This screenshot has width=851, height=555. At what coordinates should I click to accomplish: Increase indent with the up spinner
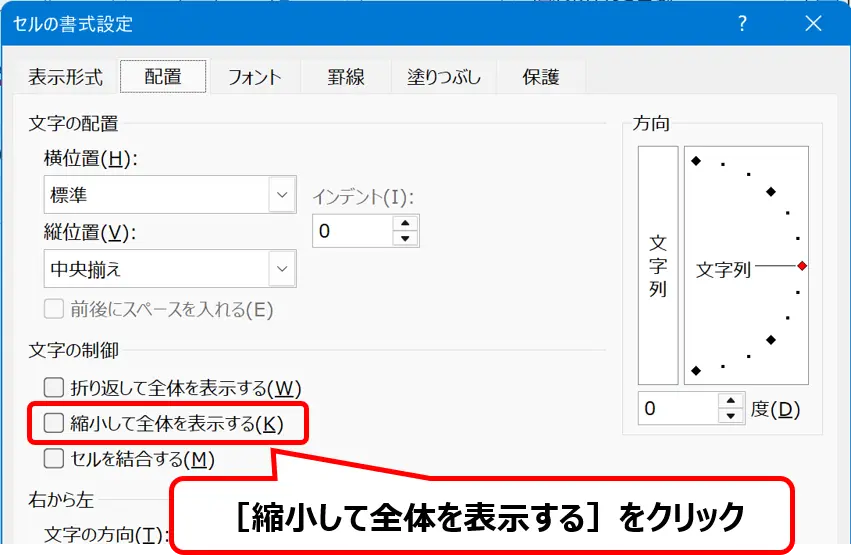405,223
